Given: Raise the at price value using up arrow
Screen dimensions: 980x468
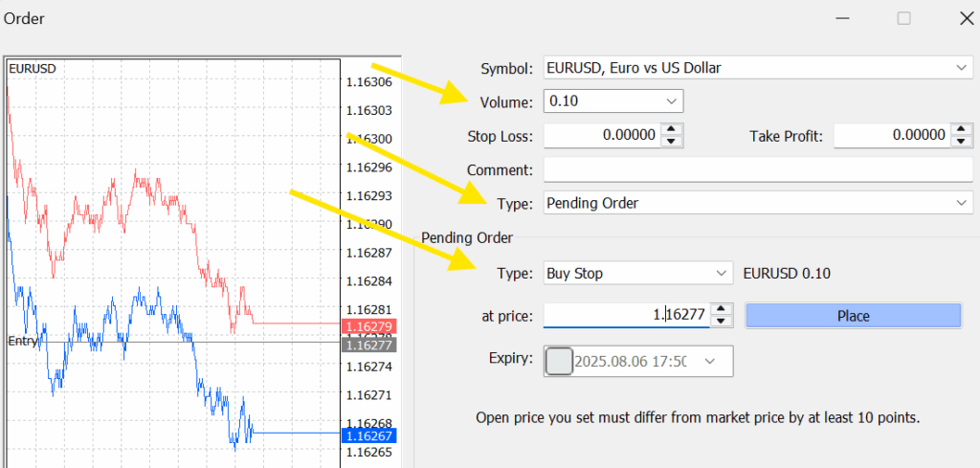Looking at the screenshot, I should point(724,309).
